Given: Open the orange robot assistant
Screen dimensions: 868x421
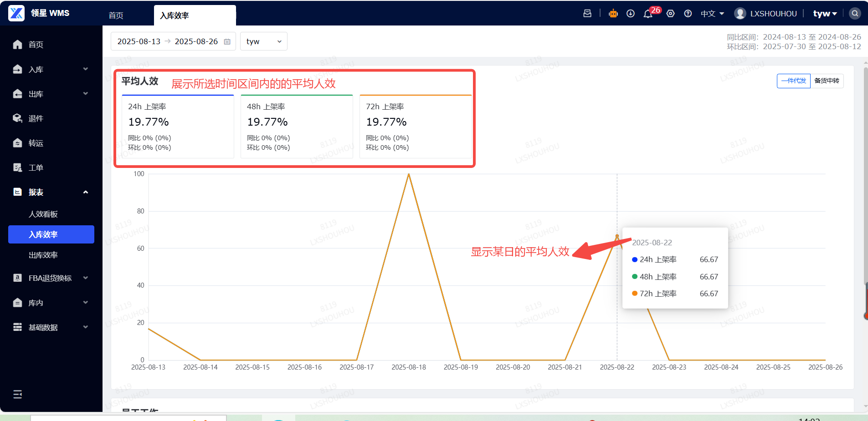Looking at the screenshot, I should tap(613, 14).
